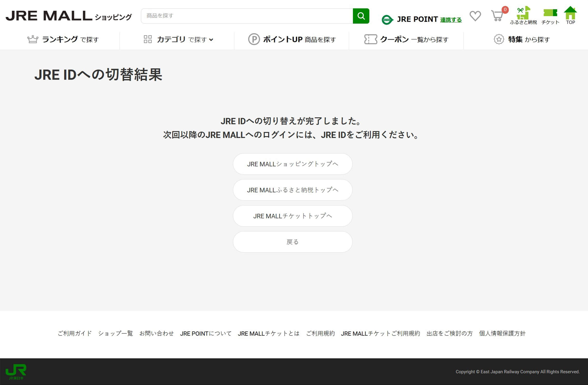Click the 特集 star badge icon
The width and height of the screenshot is (588, 385).
click(499, 39)
